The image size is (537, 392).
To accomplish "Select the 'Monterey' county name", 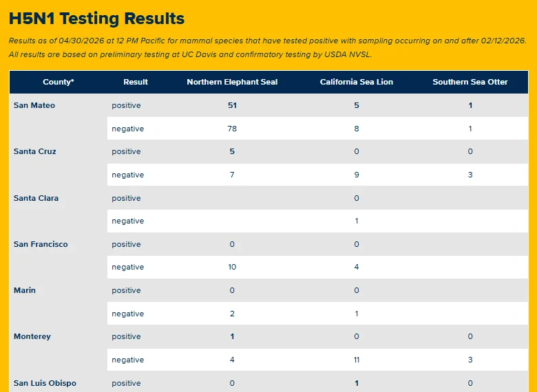I will click(32, 336).
